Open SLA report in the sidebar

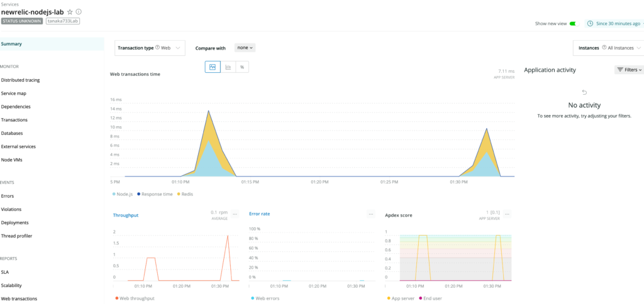pos(5,272)
